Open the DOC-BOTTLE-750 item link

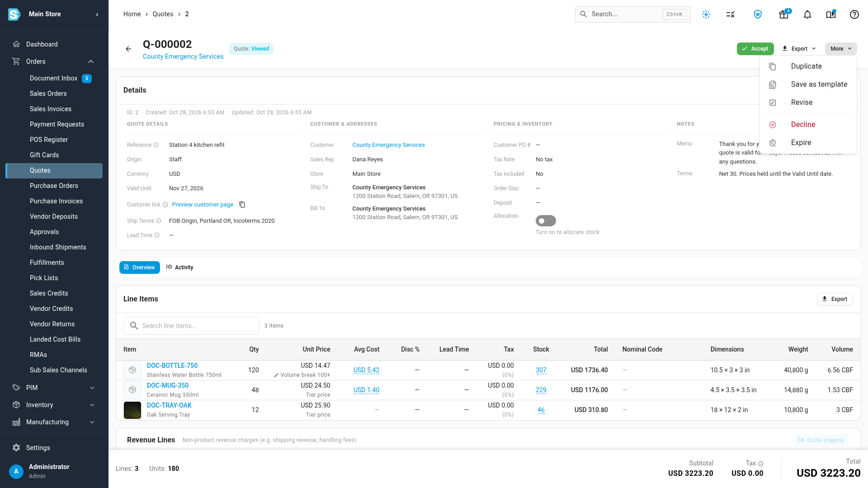[172, 366]
